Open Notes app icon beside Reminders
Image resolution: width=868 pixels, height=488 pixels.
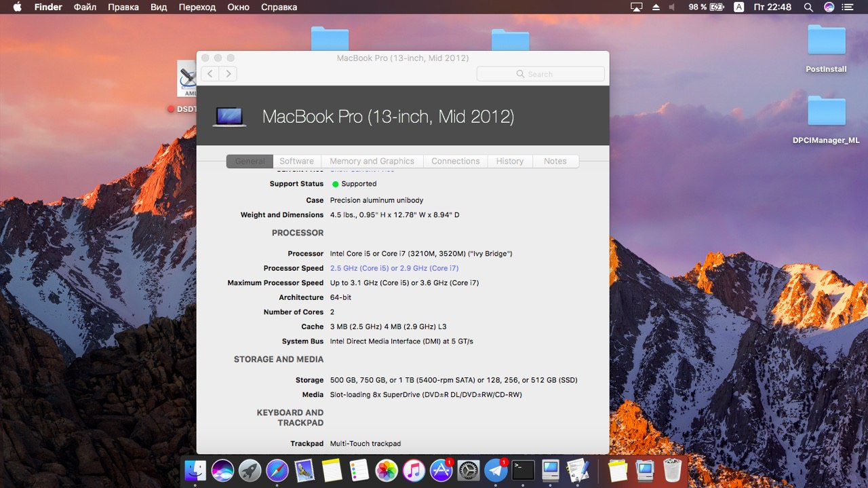point(332,470)
